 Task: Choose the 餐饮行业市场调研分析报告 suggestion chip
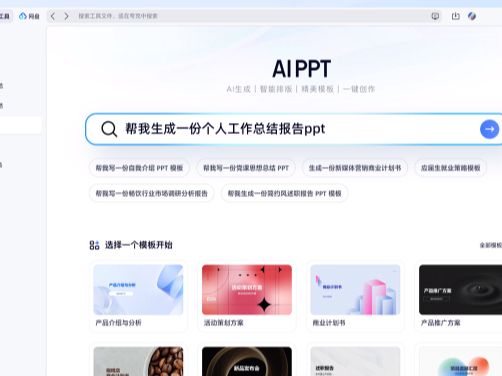tap(152, 193)
